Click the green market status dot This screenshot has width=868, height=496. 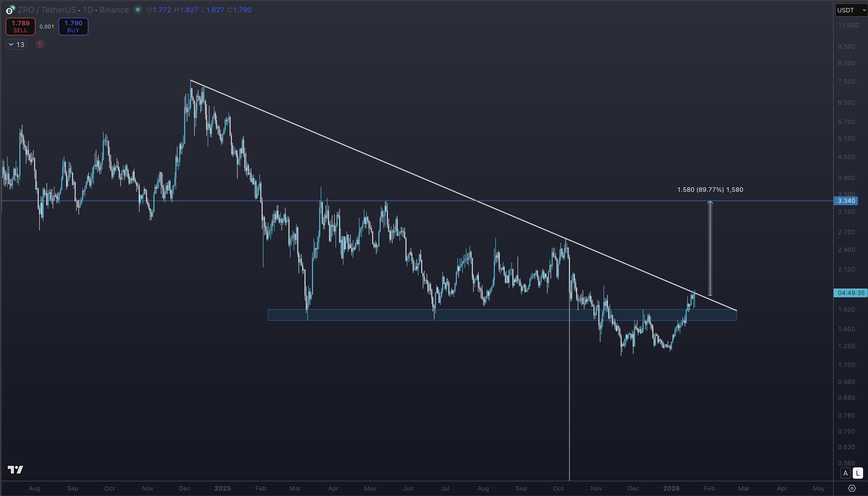pos(138,10)
